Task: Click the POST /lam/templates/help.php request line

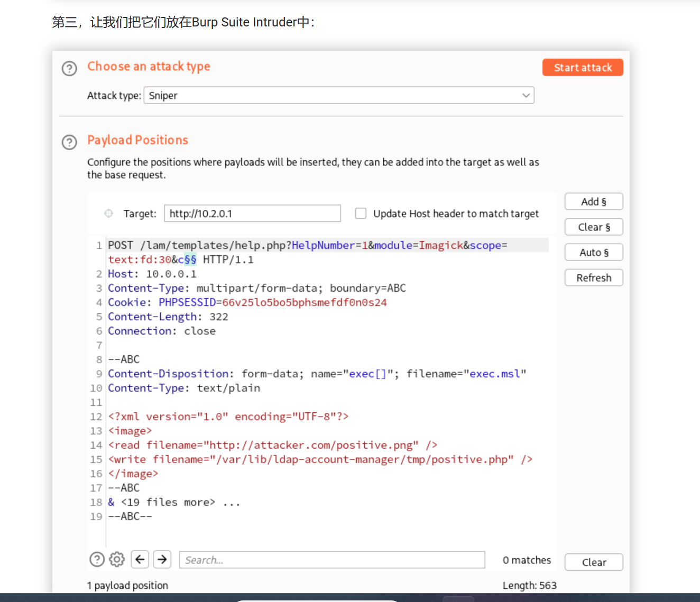Action: coord(308,252)
